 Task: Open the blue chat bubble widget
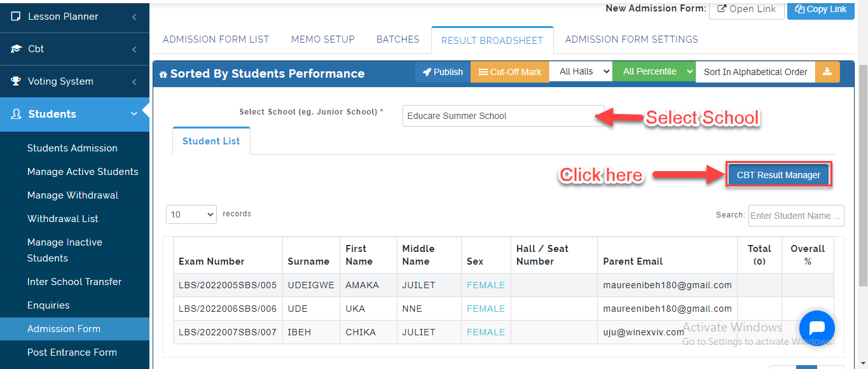816,328
